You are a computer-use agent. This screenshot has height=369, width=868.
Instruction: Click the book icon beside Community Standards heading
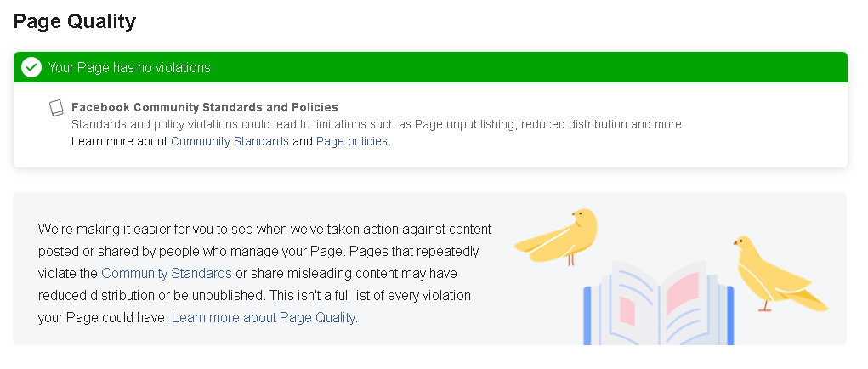pyautogui.click(x=56, y=108)
